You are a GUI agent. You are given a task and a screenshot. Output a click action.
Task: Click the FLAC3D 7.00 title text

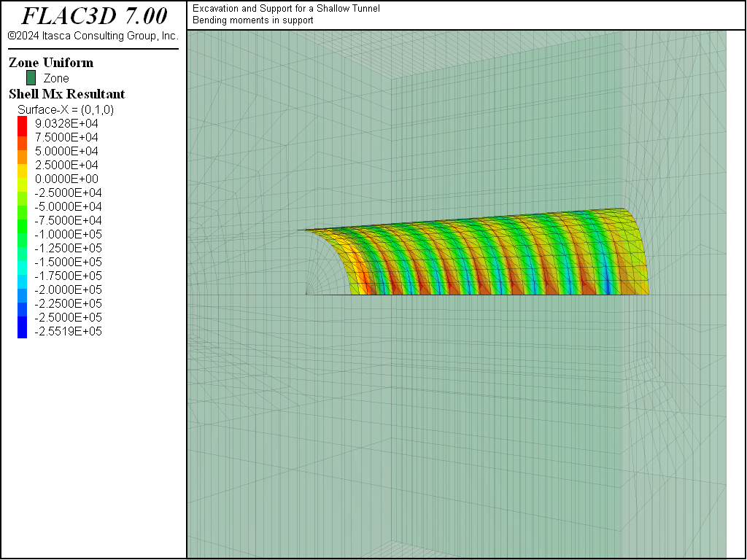[x=94, y=16]
